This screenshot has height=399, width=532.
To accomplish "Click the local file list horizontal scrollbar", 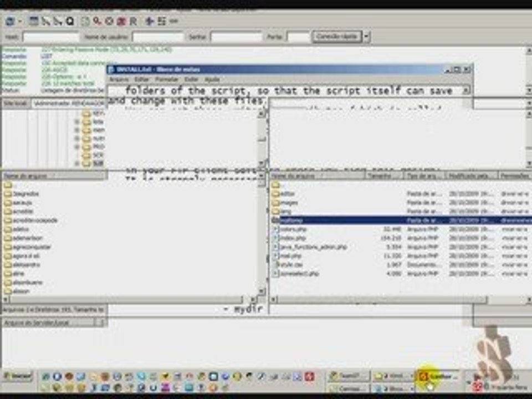I will click(126, 300).
